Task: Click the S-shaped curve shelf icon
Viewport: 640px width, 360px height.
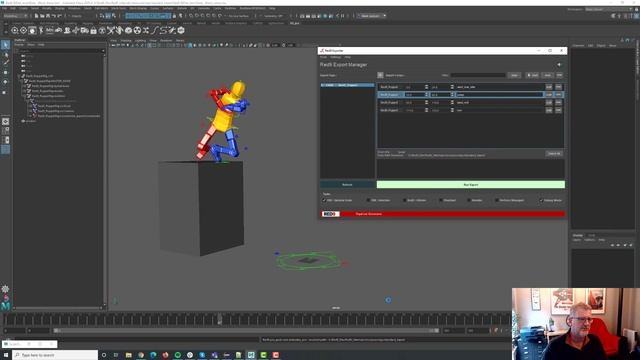Action: click(x=163, y=31)
